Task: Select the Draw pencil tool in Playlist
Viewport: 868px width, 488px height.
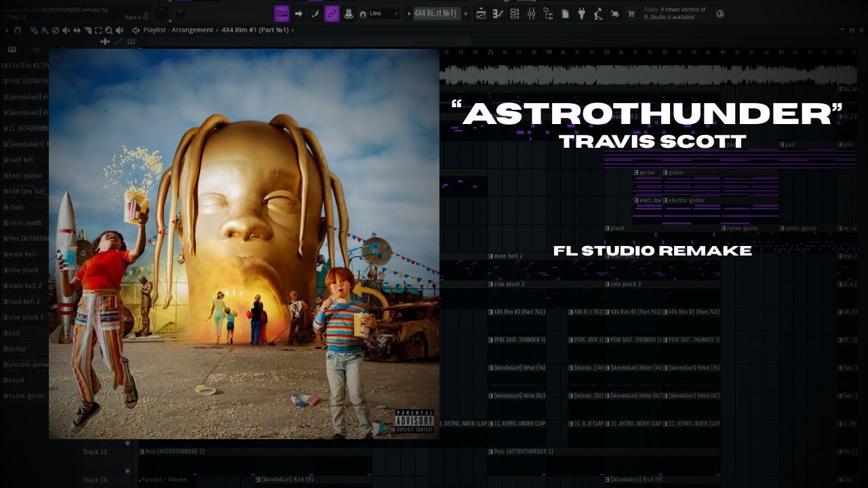Action: pyautogui.click(x=34, y=30)
